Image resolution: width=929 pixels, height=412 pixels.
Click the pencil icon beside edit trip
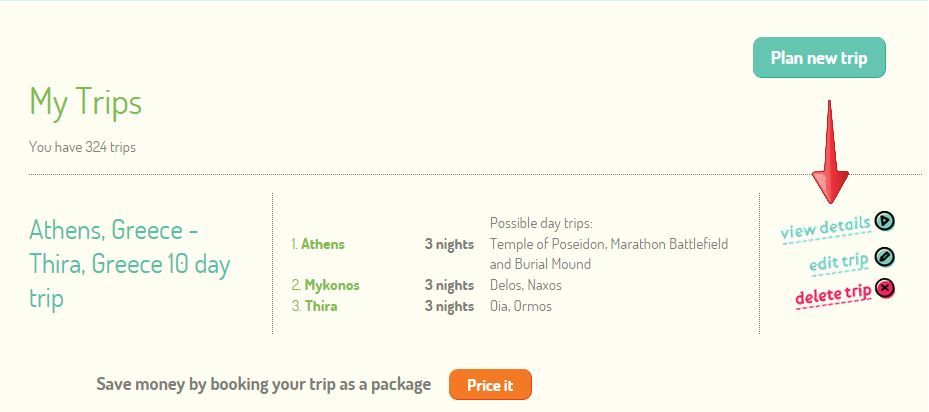pyautogui.click(x=884, y=257)
